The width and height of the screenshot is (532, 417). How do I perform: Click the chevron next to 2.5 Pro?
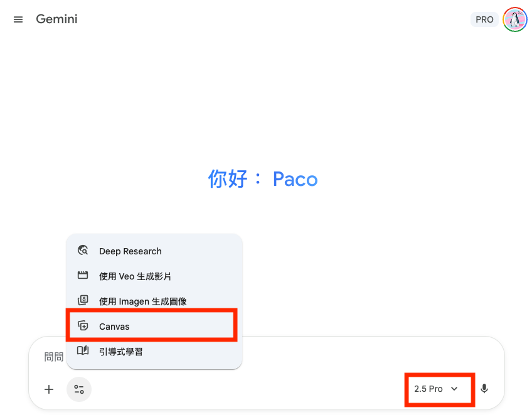(455, 389)
